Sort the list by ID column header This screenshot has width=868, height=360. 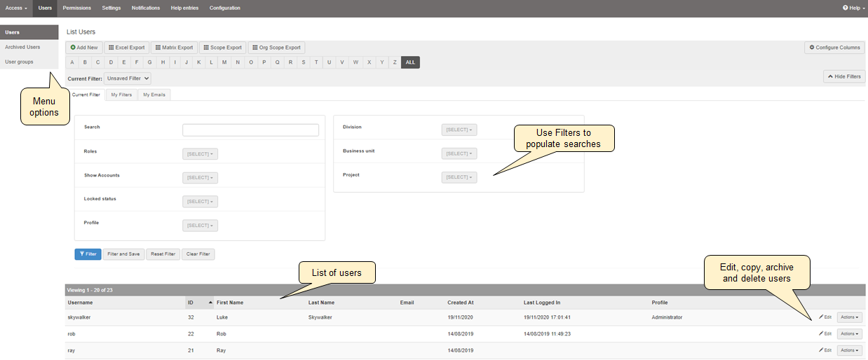191,303
